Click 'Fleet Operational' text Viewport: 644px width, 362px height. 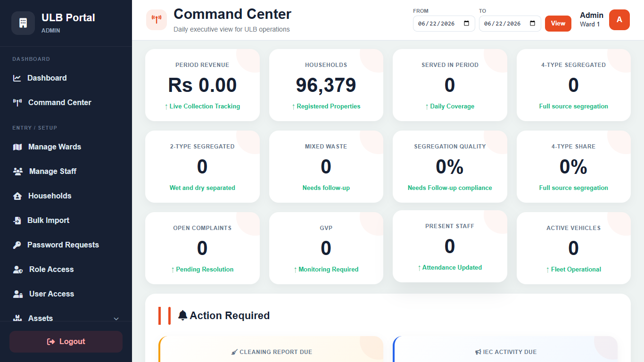click(x=576, y=270)
